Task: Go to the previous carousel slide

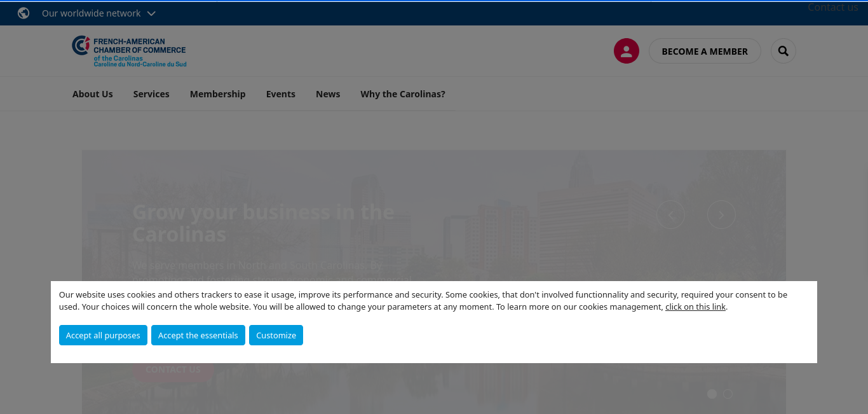Action: [670, 215]
